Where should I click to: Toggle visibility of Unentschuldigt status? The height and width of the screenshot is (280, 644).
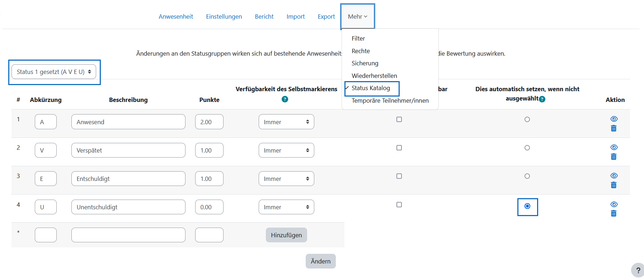pos(614,204)
